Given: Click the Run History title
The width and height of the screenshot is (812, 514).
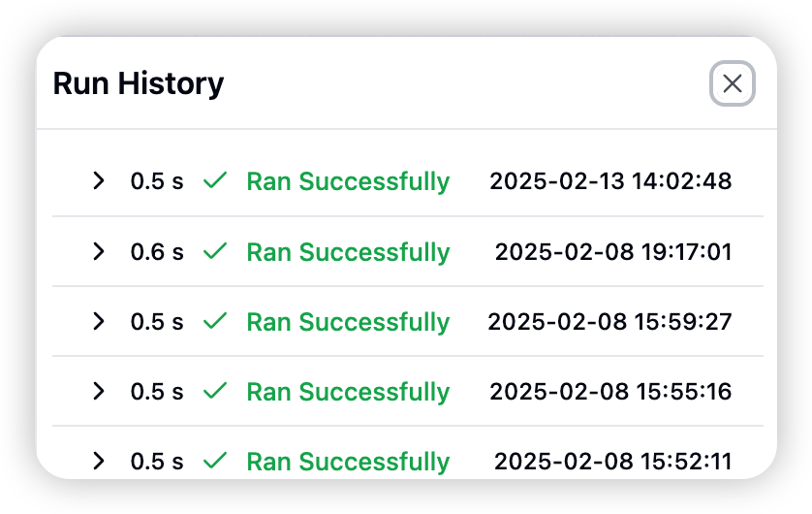Looking at the screenshot, I should click(139, 84).
